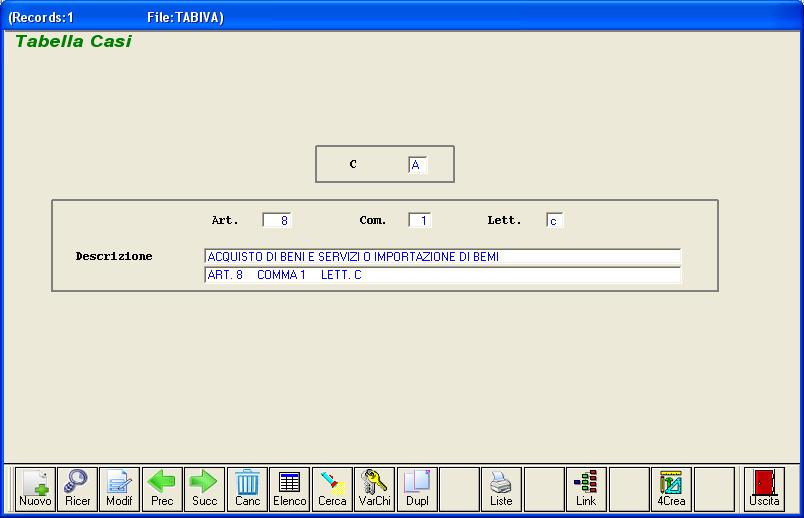Open the Ricer search tool
This screenshot has width=804, height=518.
77,489
